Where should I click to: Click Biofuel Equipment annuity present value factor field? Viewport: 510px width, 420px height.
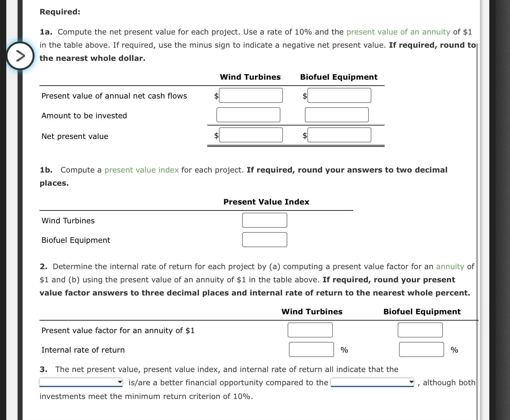420,330
